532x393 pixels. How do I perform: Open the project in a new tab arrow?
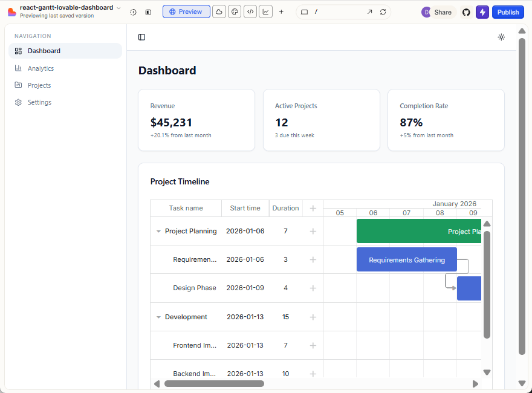click(x=369, y=11)
